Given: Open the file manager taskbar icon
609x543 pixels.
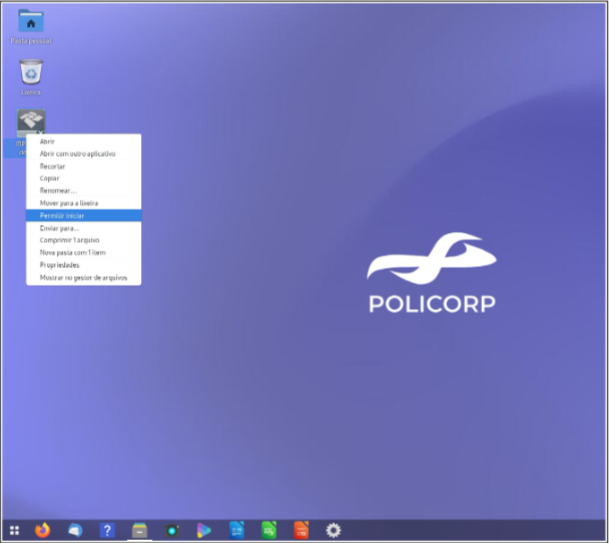Looking at the screenshot, I should (139, 530).
